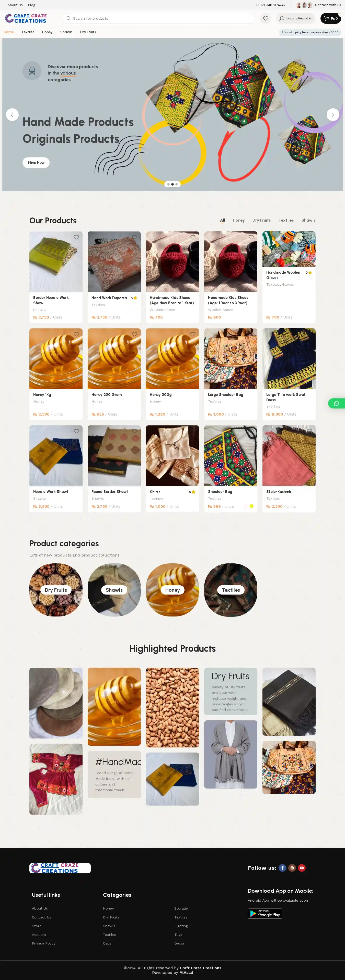
Task: Open the Textiles navigation menu item
Action: [28, 32]
